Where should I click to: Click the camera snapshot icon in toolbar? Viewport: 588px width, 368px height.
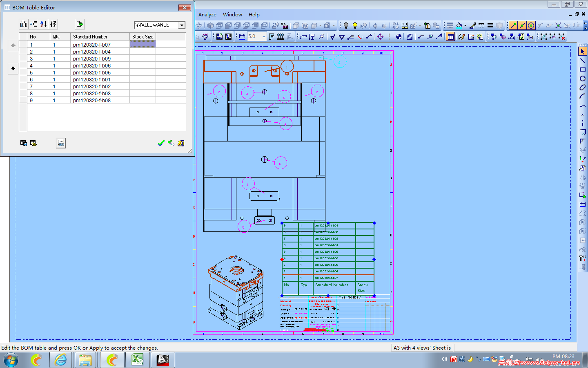pyautogui.click(x=285, y=25)
